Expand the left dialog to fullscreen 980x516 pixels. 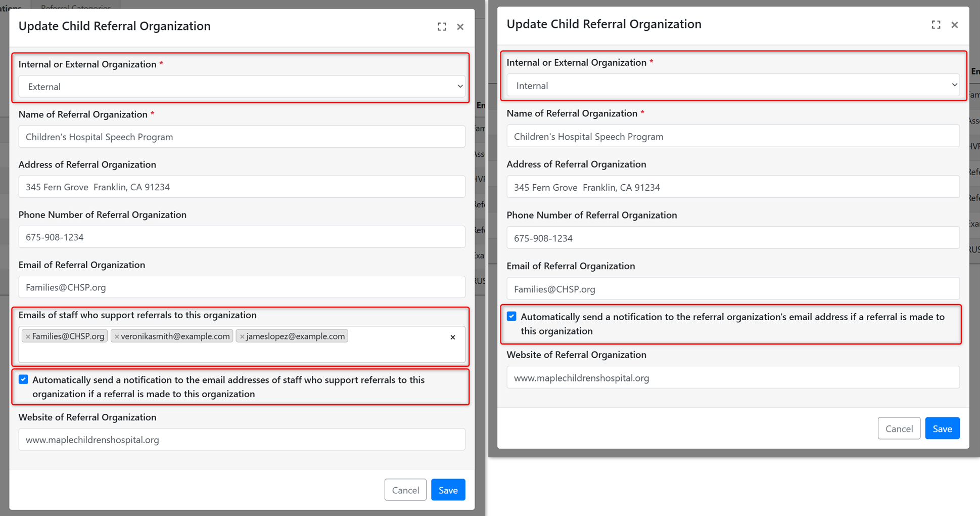click(442, 27)
